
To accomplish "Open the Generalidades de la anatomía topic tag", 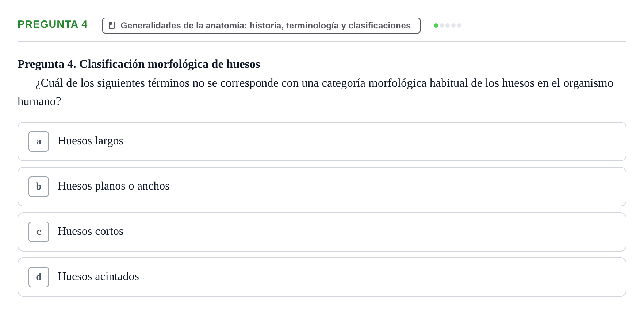I will click(x=261, y=26).
